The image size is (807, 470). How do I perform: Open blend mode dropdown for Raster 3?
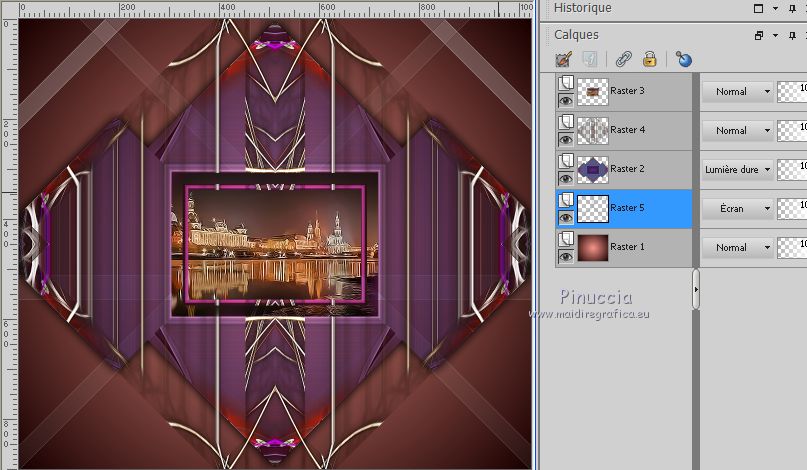tap(738, 91)
